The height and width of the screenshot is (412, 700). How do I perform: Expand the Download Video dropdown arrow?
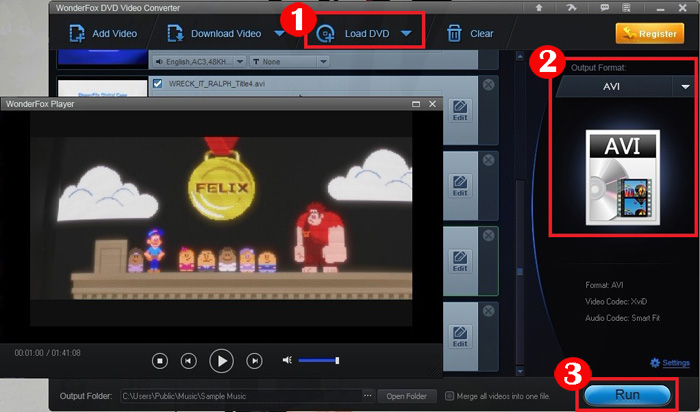click(279, 33)
